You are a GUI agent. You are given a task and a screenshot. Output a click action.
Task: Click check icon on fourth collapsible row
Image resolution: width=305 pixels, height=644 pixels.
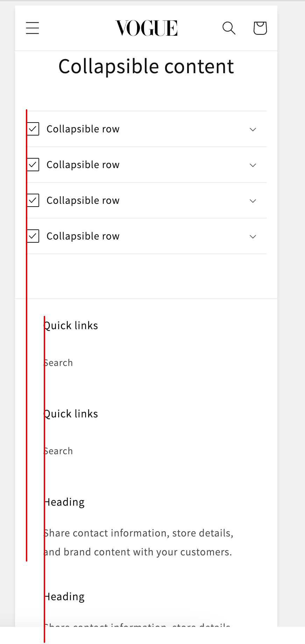pos(33,236)
